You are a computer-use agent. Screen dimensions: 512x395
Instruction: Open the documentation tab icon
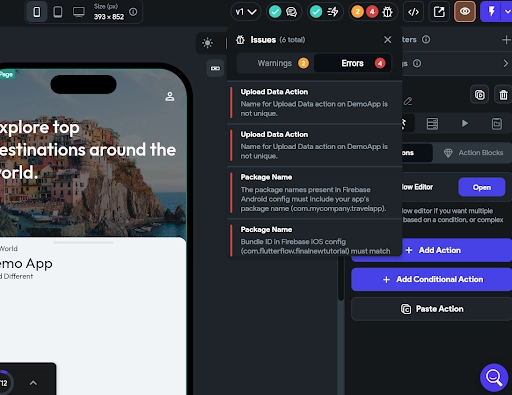497,124
